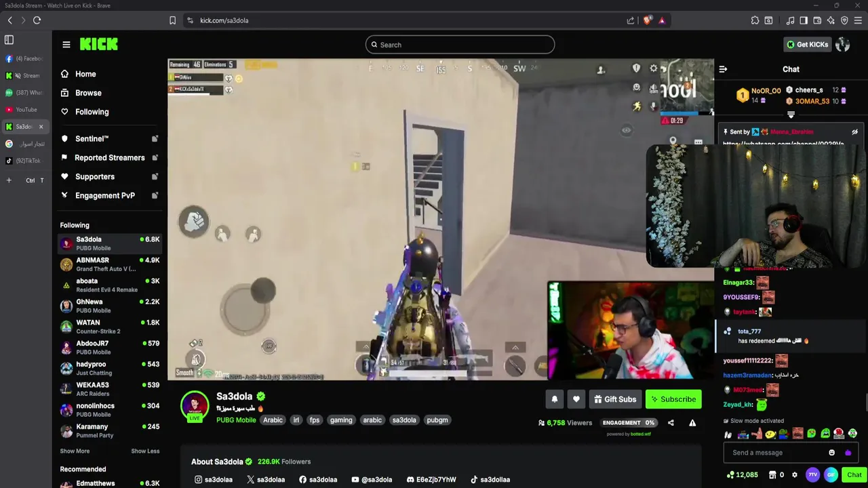Reload the page

click(x=37, y=20)
